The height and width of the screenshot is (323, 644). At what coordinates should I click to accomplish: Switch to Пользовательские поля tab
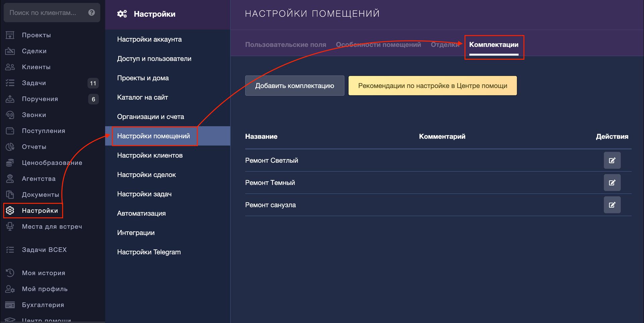point(285,45)
